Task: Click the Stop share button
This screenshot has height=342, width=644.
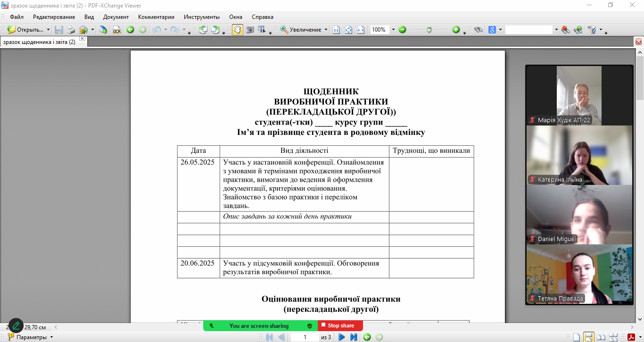Action: pyautogui.click(x=339, y=325)
